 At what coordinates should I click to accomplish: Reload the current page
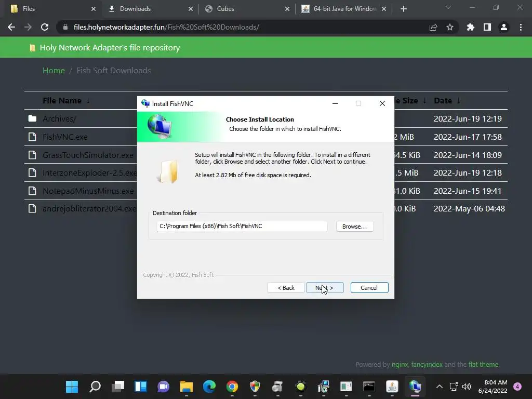pos(45,27)
